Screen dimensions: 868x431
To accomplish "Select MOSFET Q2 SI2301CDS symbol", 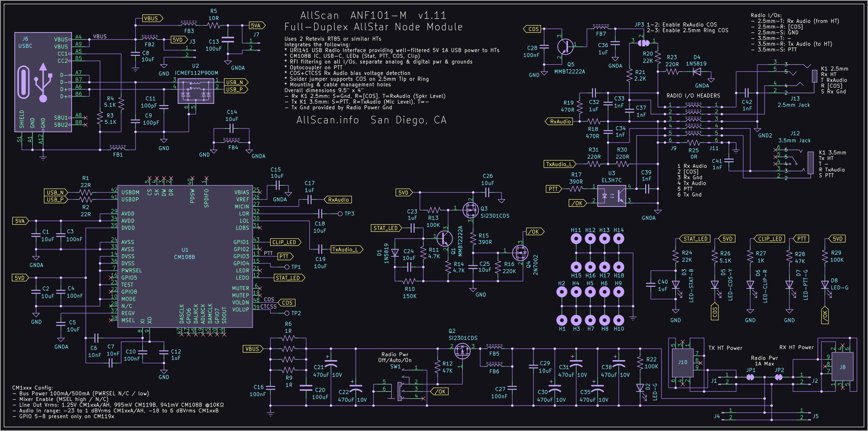I will (x=462, y=351).
